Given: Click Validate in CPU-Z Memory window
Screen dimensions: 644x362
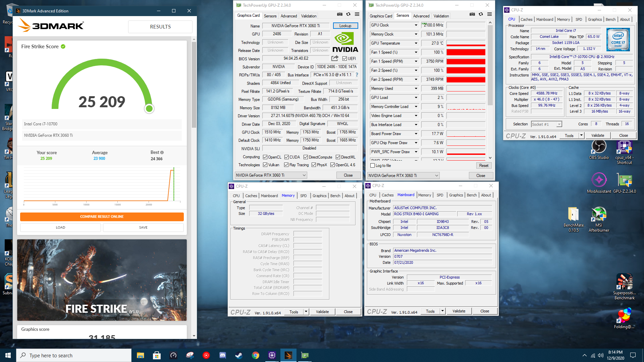Looking at the screenshot, I should (x=322, y=312).
